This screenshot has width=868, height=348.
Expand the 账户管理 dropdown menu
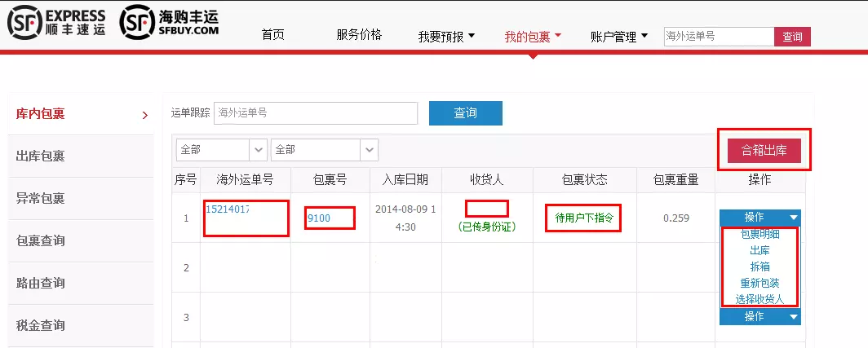point(619,37)
